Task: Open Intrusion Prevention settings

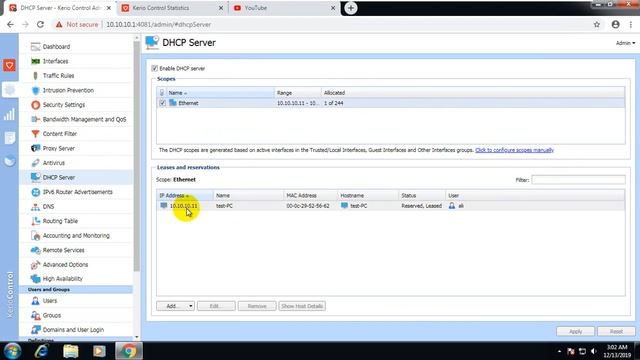Action: click(x=68, y=90)
